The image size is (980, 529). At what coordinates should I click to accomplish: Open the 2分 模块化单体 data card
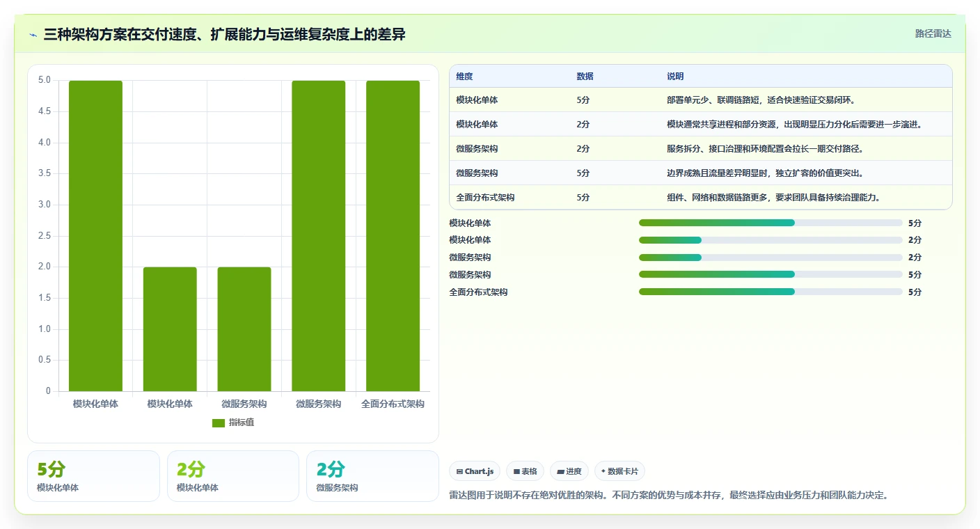click(x=233, y=476)
